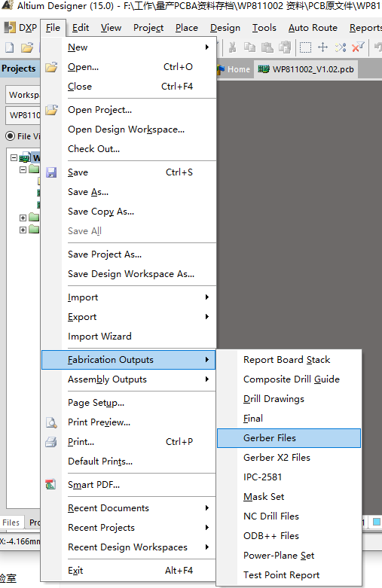The height and width of the screenshot is (588, 382).
Task: Open the Auto Route menu
Action: pyautogui.click(x=313, y=28)
